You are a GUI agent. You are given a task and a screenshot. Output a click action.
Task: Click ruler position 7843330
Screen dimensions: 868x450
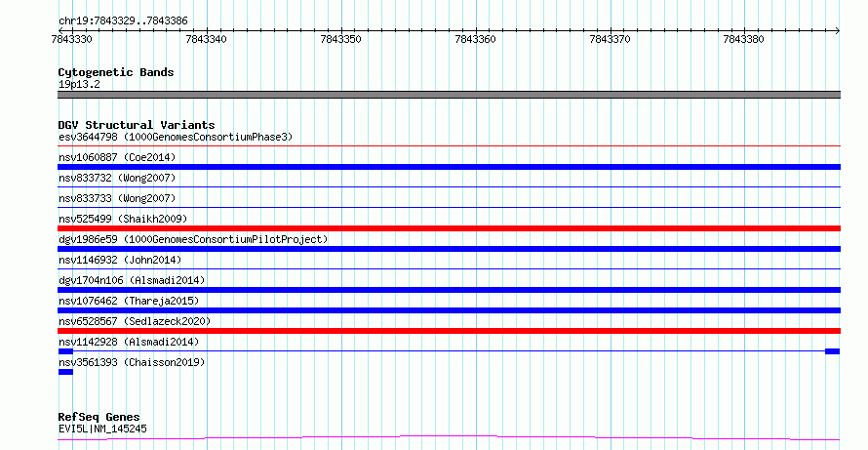[x=72, y=39]
